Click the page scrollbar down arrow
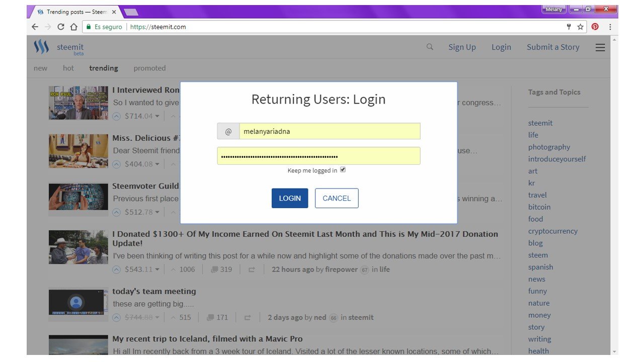 point(614,351)
